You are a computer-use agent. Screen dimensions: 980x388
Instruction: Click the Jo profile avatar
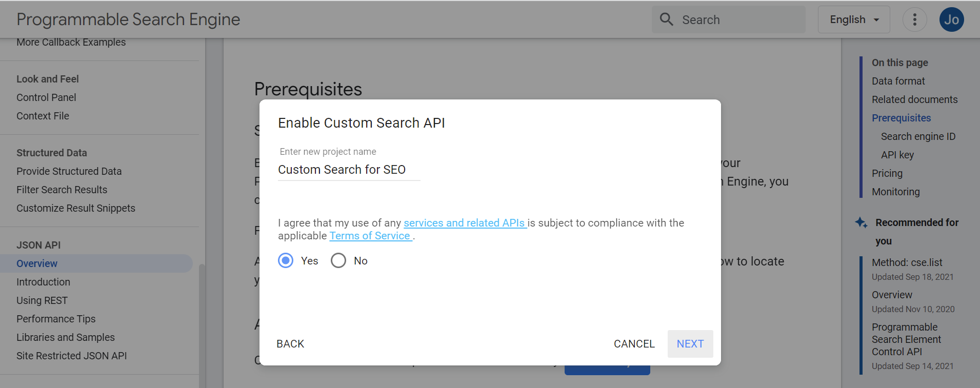point(951,19)
